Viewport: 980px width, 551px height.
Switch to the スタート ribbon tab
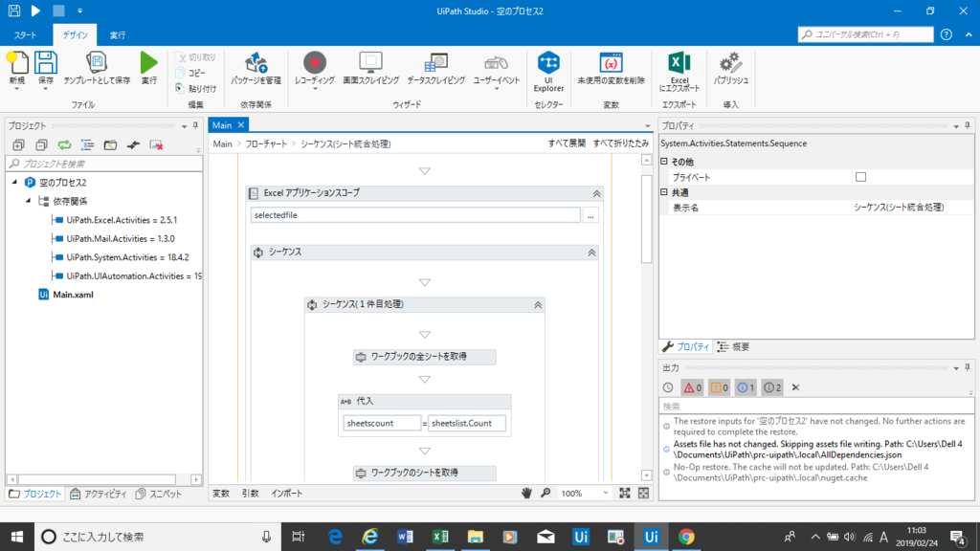point(25,35)
